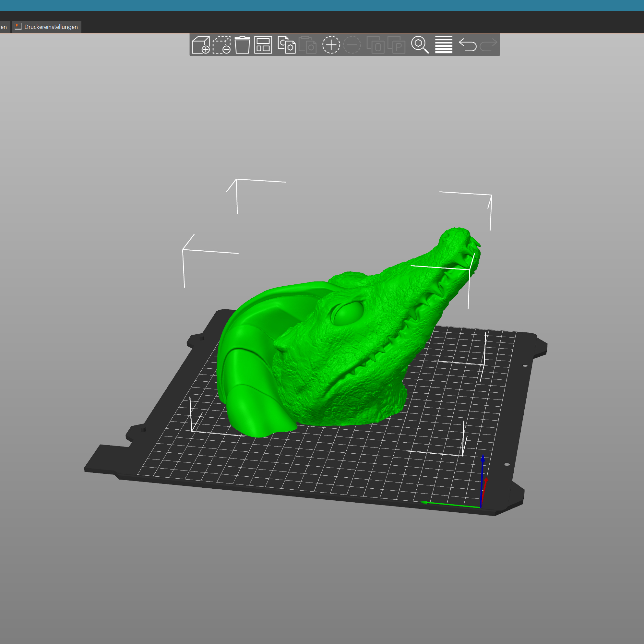The height and width of the screenshot is (644, 644).
Task: Add an instance with the plus circle icon
Action: point(331,45)
